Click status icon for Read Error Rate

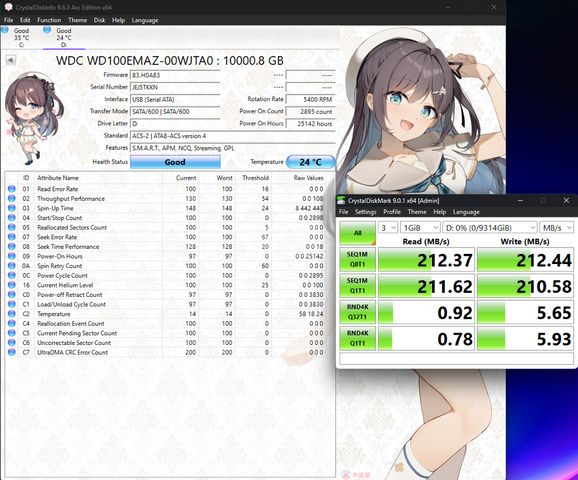(x=11, y=189)
